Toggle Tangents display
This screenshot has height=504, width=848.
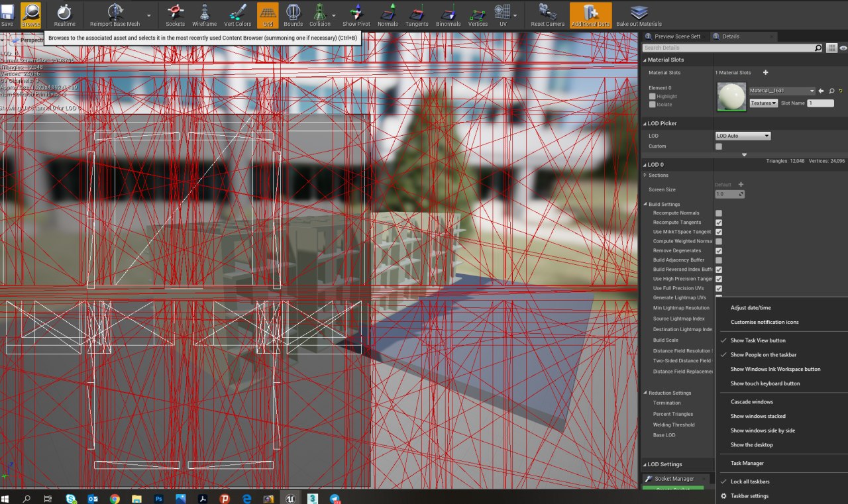coord(417,15)
